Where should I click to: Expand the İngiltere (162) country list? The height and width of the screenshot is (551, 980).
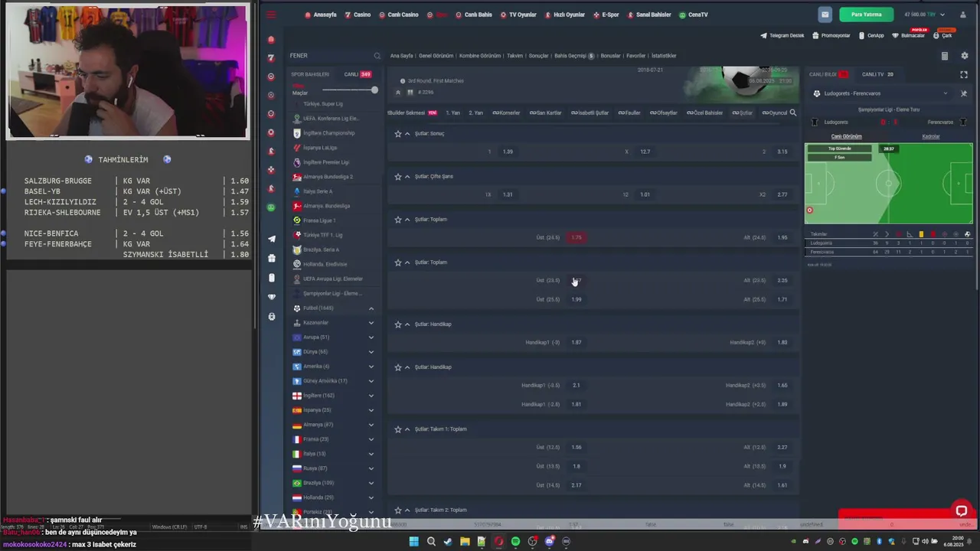(371, 396)
